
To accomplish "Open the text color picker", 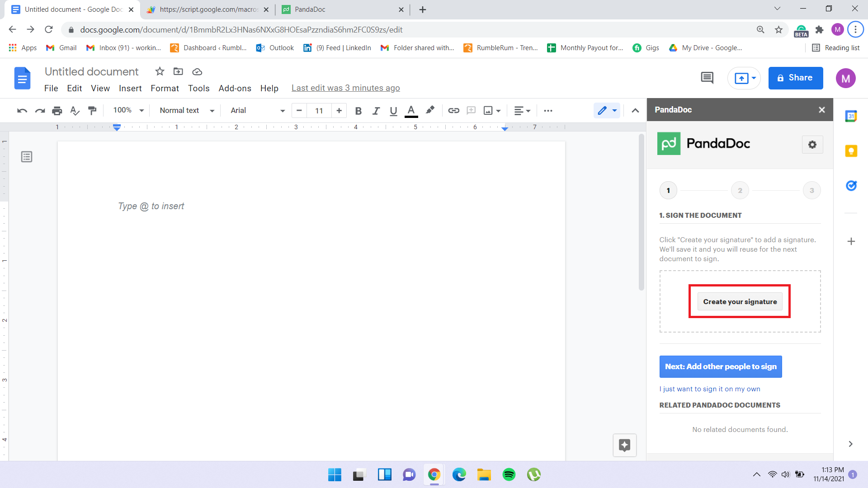I will [411, 111].
